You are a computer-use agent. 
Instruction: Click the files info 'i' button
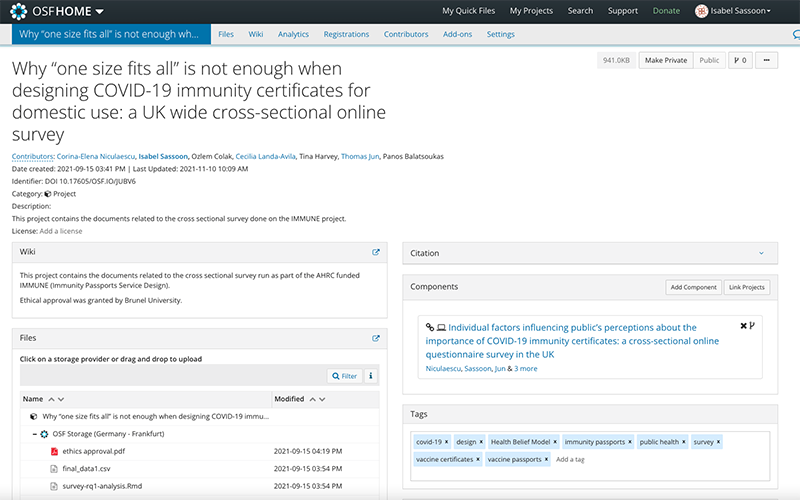(370, 376)
